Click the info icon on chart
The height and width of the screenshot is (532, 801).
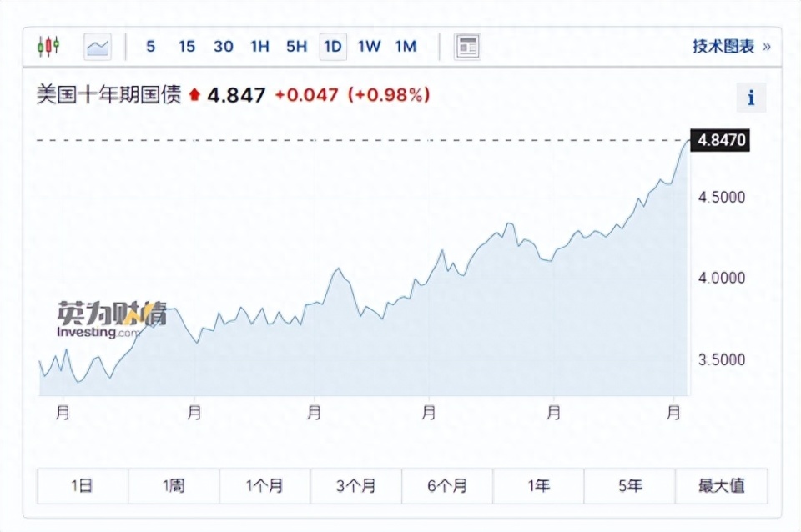point(751,98)
